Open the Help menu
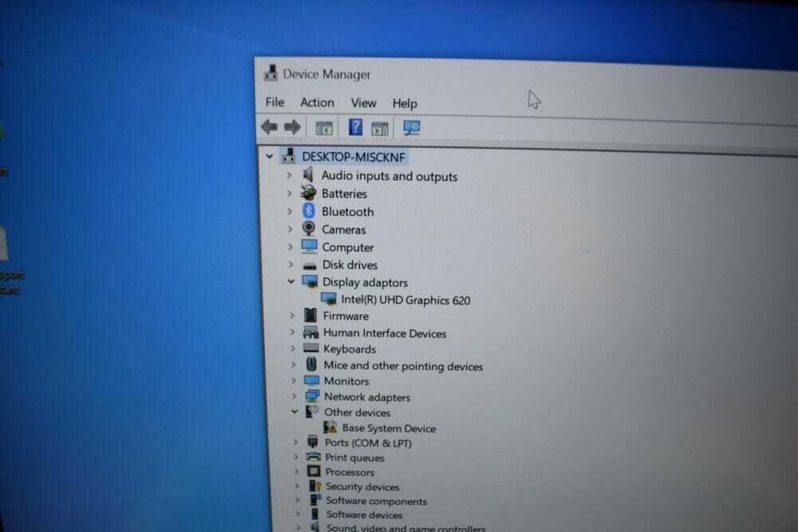The image size is (798, 532). [x=405, y=104]
